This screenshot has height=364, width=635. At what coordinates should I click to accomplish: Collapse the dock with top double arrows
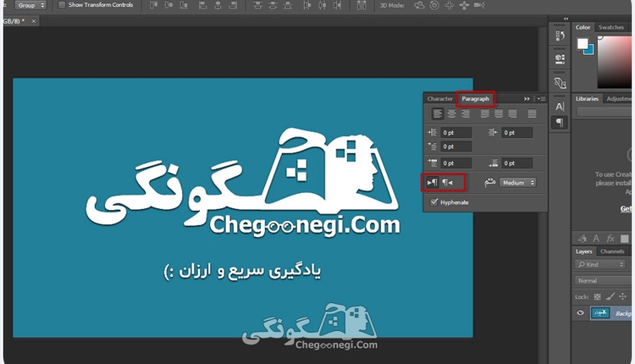[566, 19]
